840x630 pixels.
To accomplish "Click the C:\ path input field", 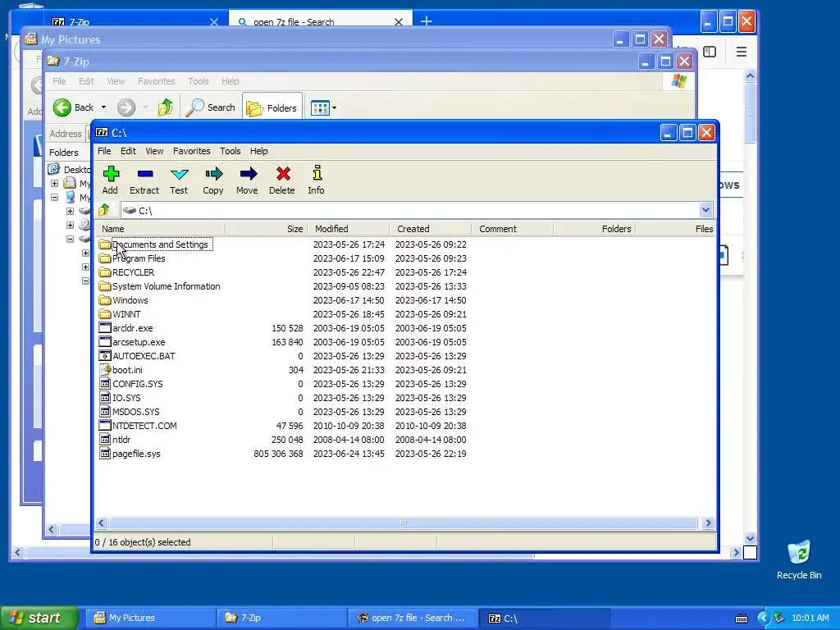I will [x=410, y=210].
